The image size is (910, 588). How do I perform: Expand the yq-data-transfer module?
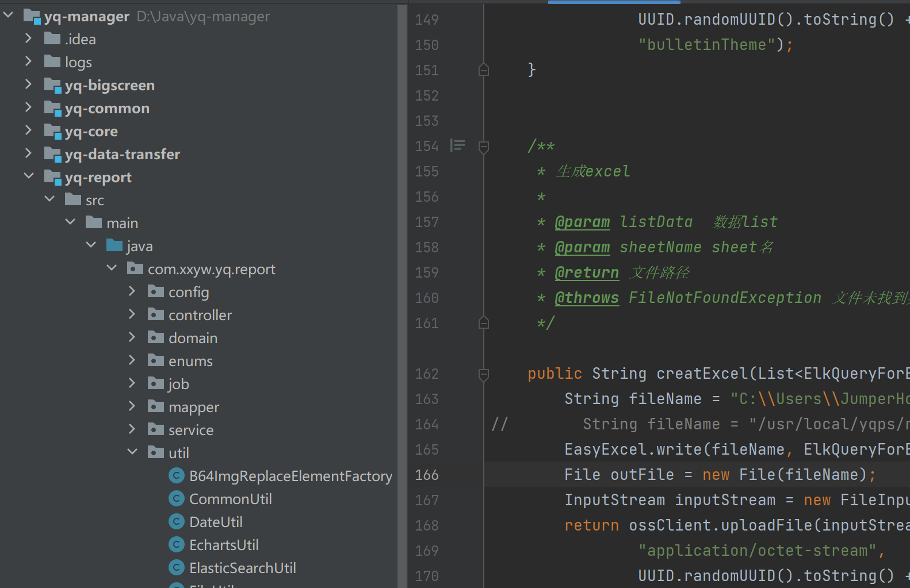[x=28, y=153]
